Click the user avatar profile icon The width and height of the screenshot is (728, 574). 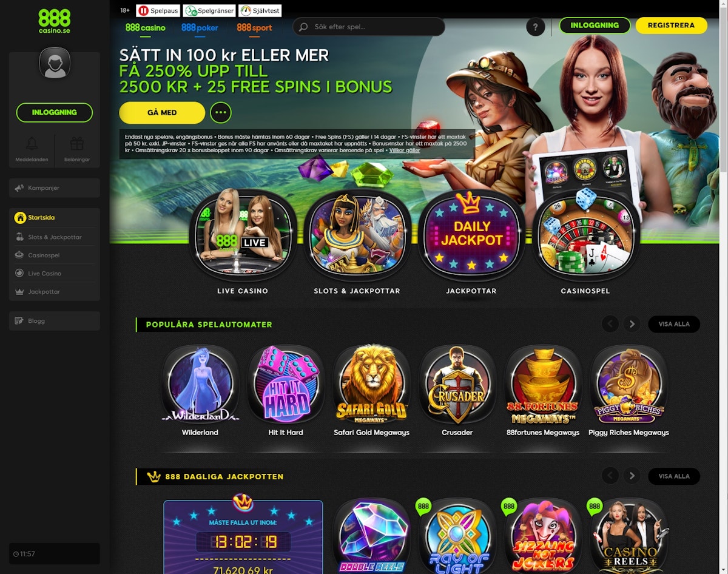55,63
